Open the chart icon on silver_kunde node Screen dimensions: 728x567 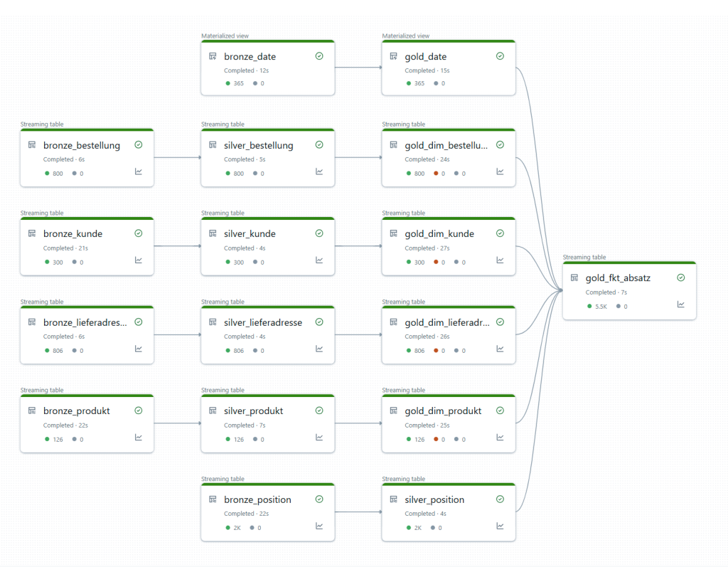coord(319,260)
